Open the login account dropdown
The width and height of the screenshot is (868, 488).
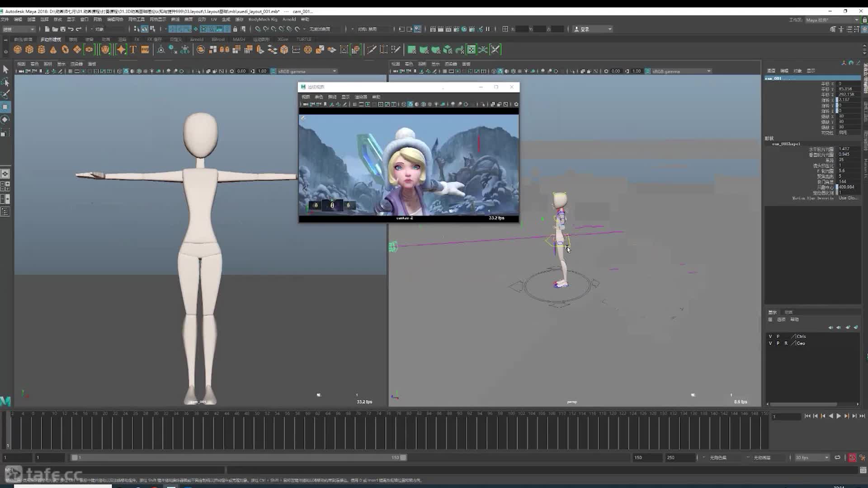pos(593,29)
